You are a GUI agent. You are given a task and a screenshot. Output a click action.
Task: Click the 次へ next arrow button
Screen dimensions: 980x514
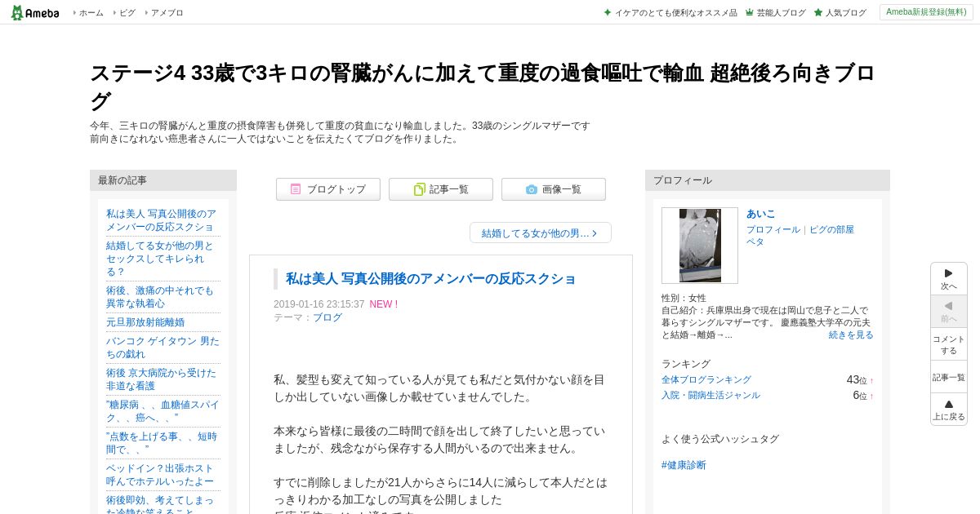pos(949,279)
